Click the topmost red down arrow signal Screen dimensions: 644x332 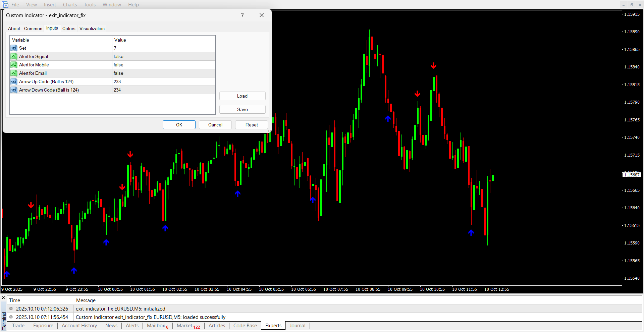[433, 65]
